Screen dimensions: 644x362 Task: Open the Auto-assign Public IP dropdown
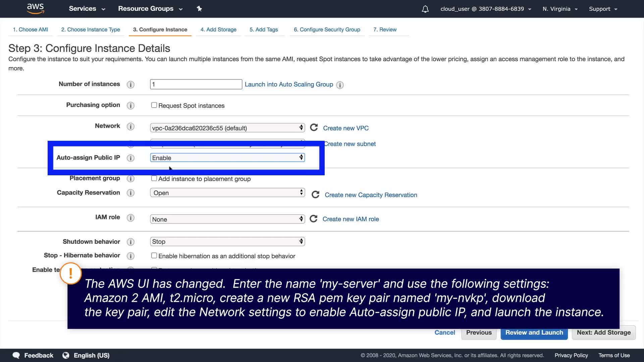click(227, 158)
